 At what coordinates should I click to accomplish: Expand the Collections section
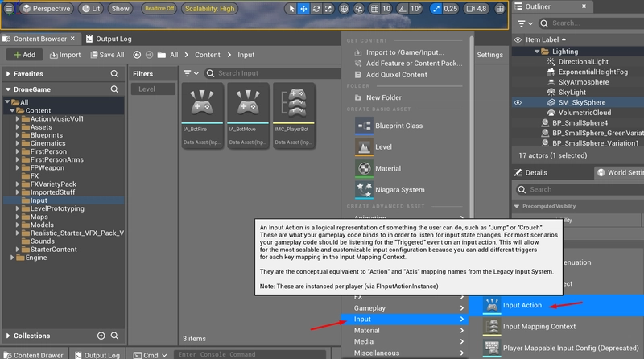8,336
